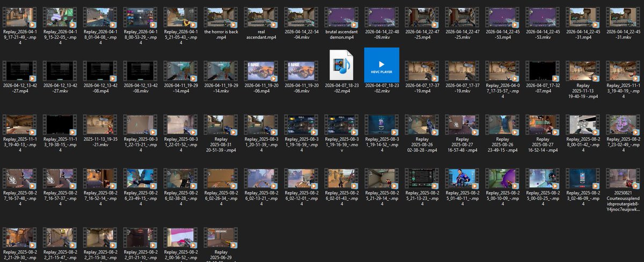This screenshot has height=262, width=644.
Task: Select file name 2026-04-14_22-54-04.mkv
Action: (301, 34)
